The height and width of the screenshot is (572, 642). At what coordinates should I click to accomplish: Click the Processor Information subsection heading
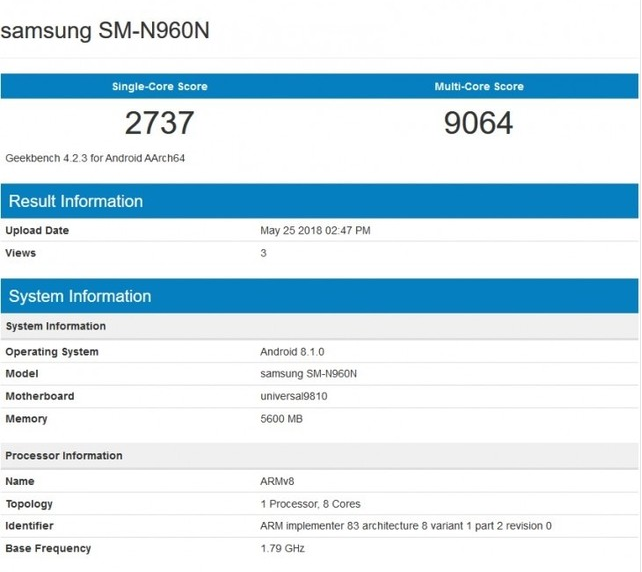(x=64, y=456)
